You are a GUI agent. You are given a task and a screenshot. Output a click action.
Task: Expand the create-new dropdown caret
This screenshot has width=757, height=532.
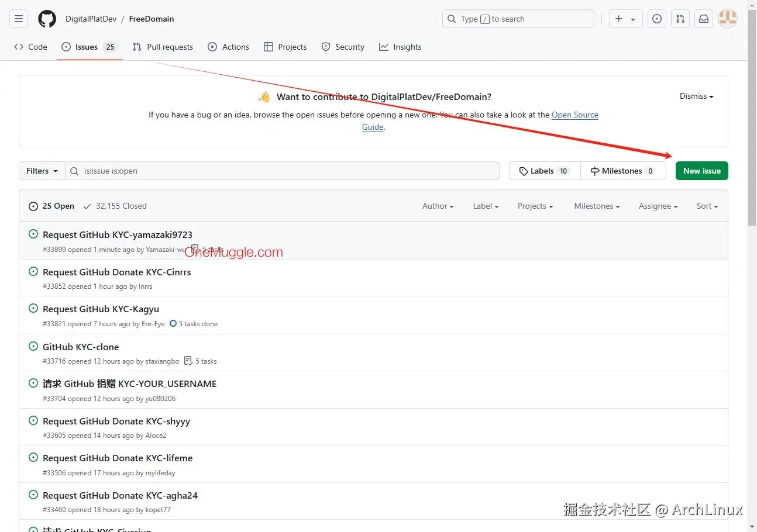[634, 19]
